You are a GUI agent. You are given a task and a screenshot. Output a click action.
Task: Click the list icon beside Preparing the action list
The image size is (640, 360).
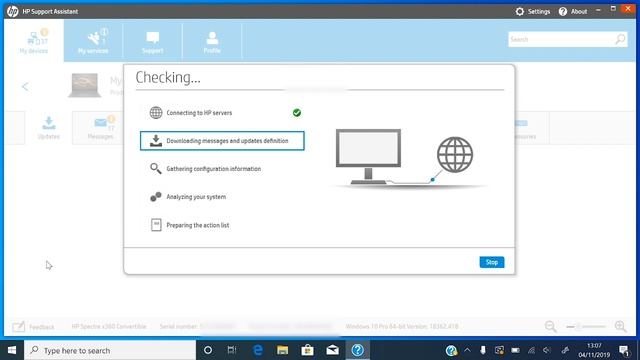[156, 225]
